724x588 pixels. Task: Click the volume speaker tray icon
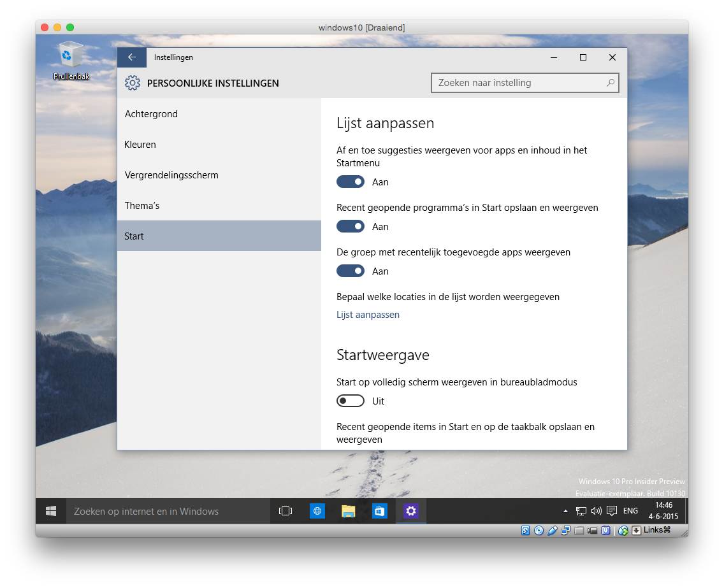(x=596, y=511)
